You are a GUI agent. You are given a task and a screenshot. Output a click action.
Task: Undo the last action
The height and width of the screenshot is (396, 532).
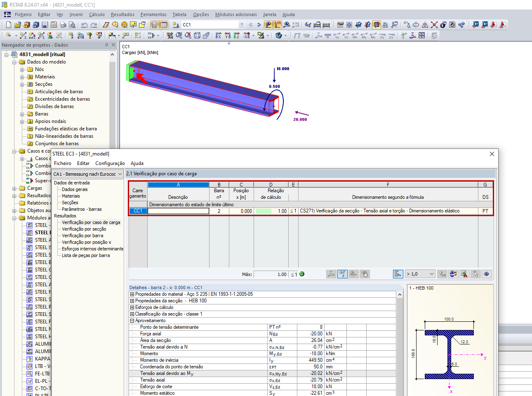(x=85, y=25)
